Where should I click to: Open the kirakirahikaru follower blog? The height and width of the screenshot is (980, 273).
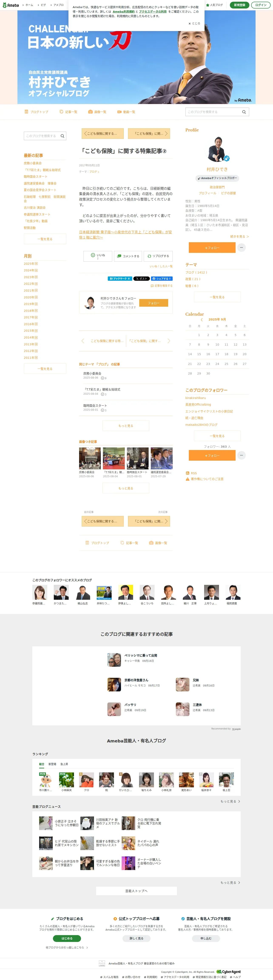(195, 398)
